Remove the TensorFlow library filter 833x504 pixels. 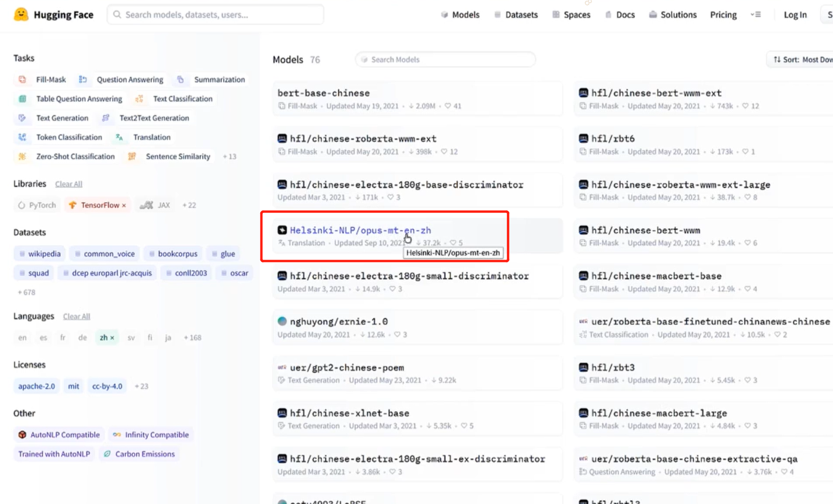pyautogui.click(x=124, y=206)
